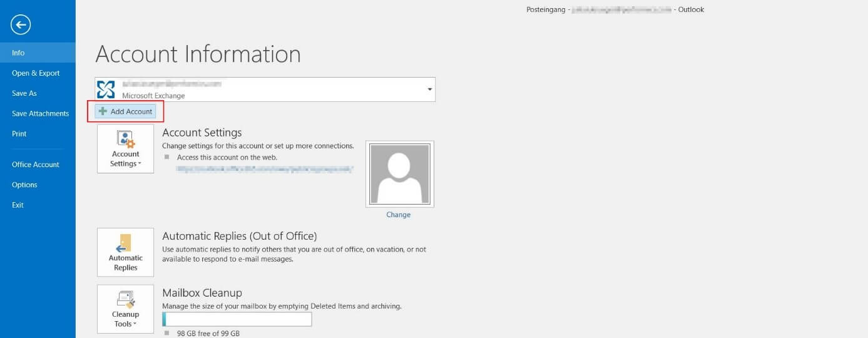Click the '98 GB free of 99 GB' text
868x338 pixels.
pyautogui.click(x=208, y=334)
